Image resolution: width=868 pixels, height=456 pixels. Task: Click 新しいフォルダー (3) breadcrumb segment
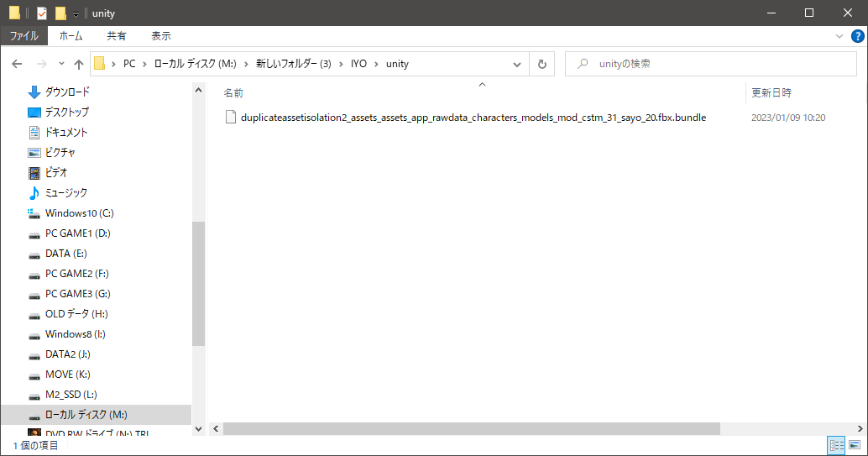[294, 64]
